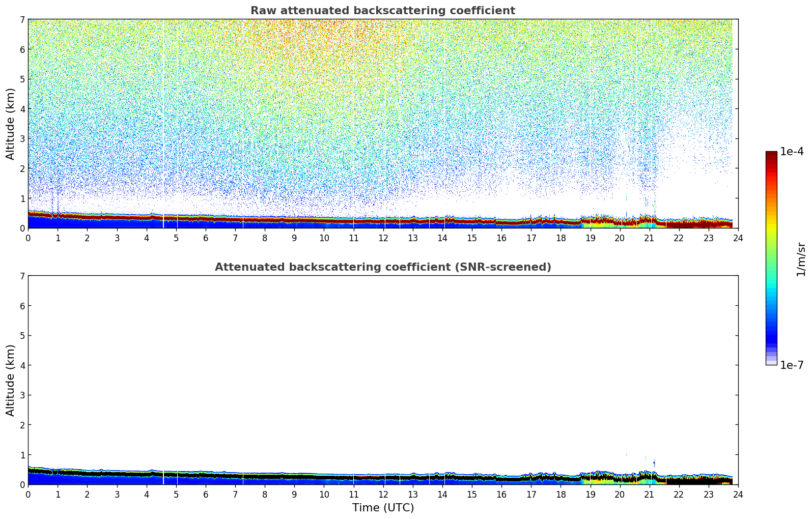Viewport: 812px width, 519px height.
Task: Select the SNR-screened plot's "Altitude (km)" label
Action: (x=11, y=380)
